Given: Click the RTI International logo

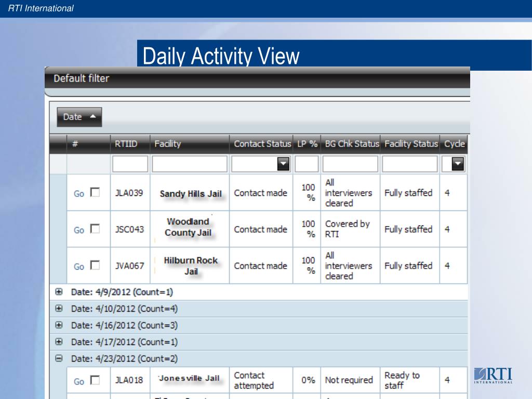Looking at the screenshot, I should 494,376.
